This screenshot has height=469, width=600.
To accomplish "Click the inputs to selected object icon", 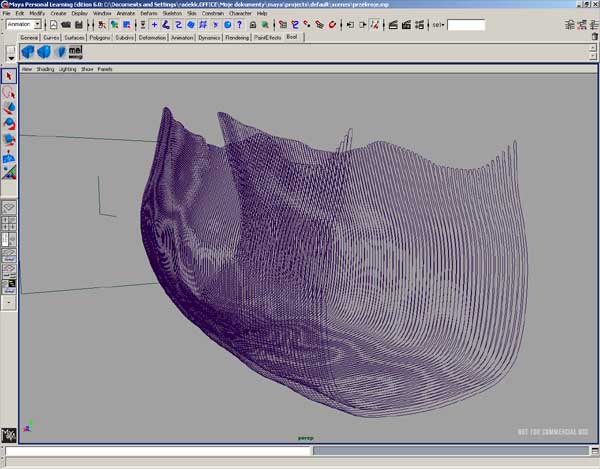I will click(350, 25).
